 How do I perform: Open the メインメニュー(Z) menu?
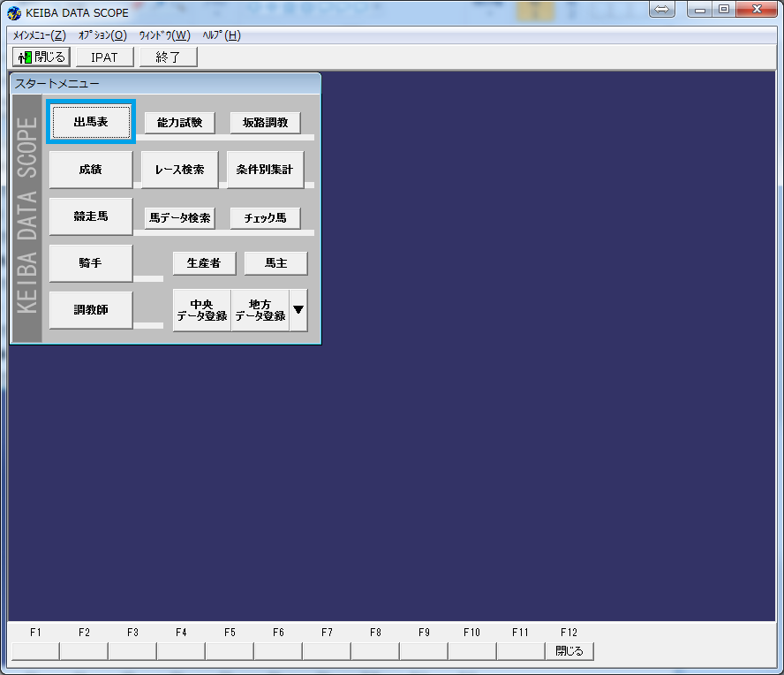pos(39,35)
